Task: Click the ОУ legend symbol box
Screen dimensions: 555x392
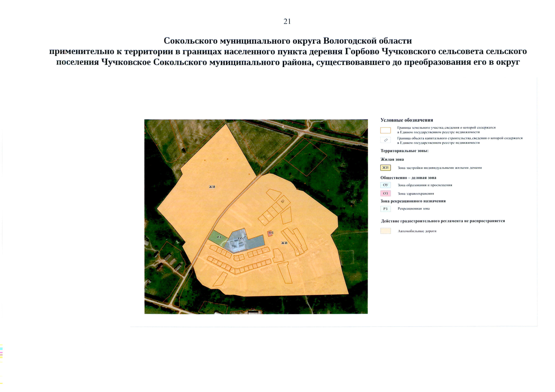Action: [x=387, y=185]
